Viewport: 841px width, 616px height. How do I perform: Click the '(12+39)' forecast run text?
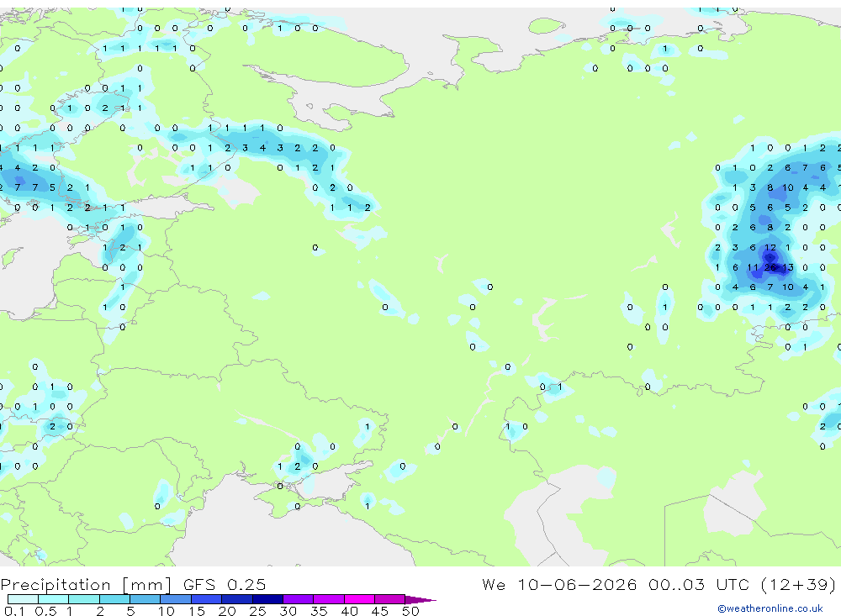coord(799,584)
